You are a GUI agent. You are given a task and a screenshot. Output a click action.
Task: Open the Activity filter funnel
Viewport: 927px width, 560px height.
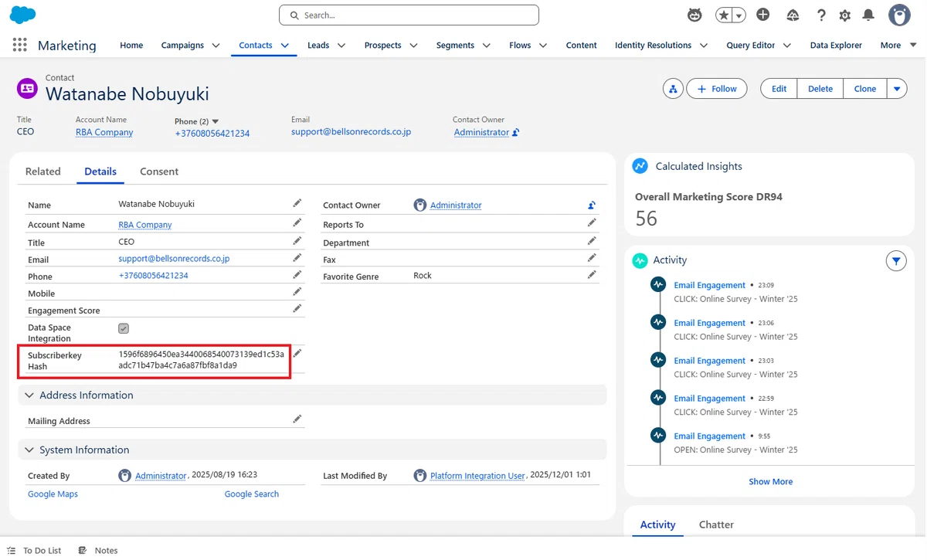coord(896,261)
